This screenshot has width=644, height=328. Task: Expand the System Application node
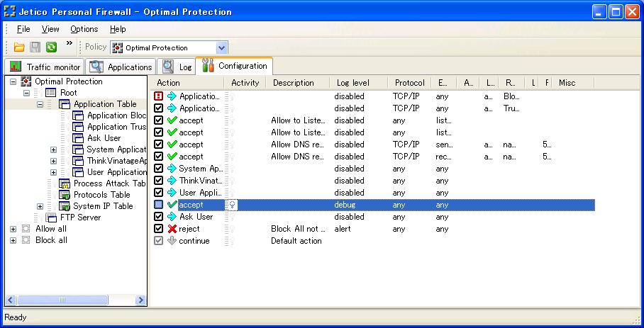[x=53, y=149]
